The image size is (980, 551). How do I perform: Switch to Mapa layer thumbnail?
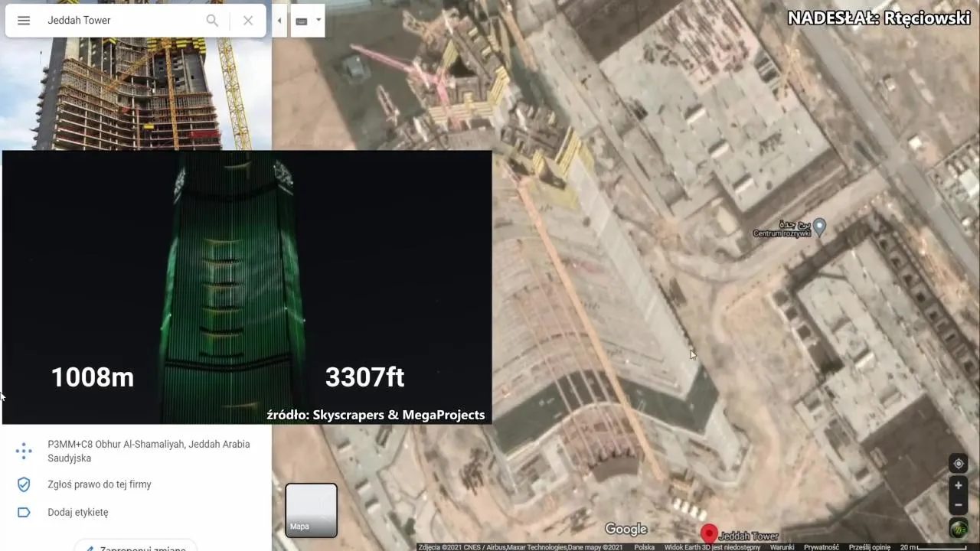[x=311, y=510]
